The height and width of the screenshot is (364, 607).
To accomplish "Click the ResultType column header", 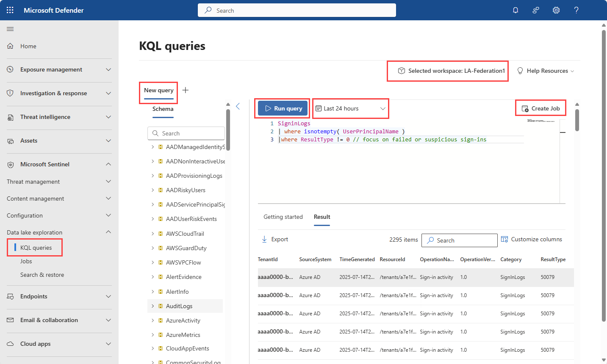I will (553, 259).
